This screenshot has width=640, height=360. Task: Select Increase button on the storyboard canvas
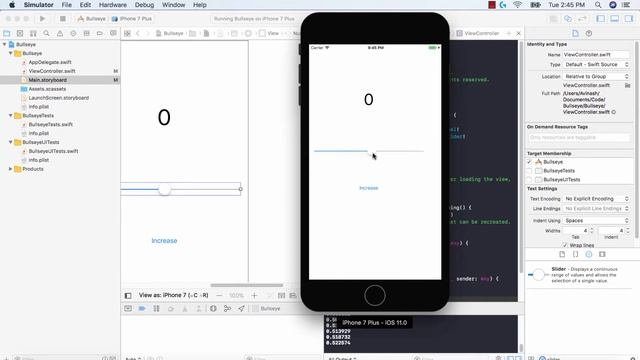pos(164,241)
